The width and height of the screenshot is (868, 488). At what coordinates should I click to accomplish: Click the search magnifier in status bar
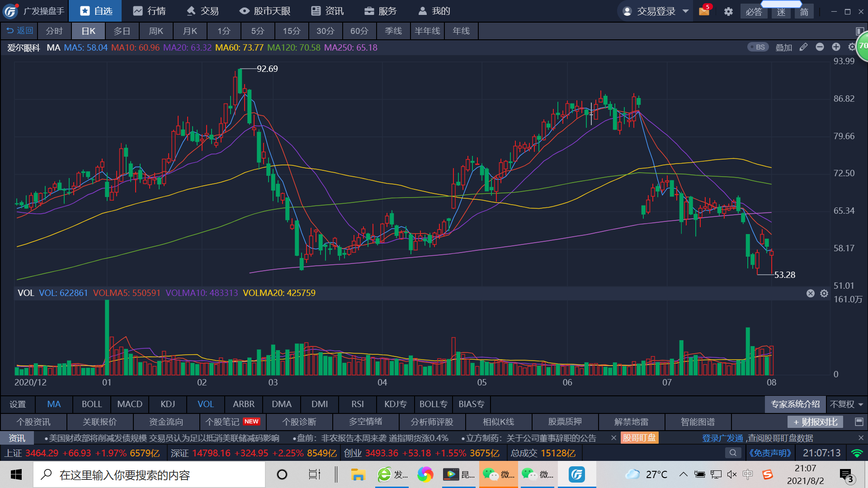733,453
